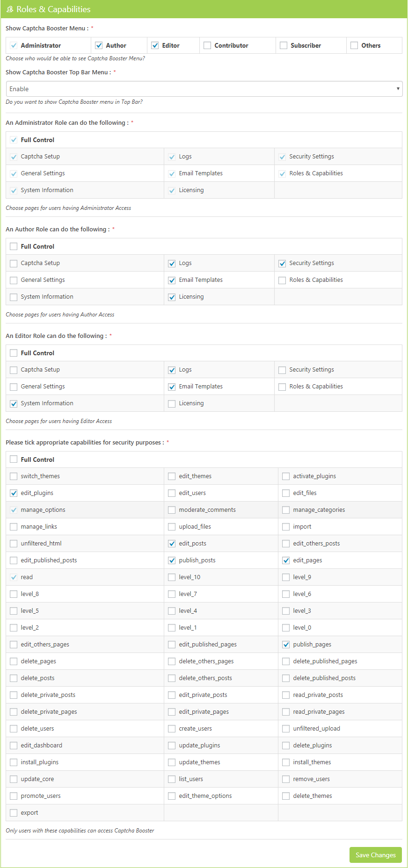Uncheck the edit_plugins capability
Screen dimensions: 408x868
click(x=14, y=493)
